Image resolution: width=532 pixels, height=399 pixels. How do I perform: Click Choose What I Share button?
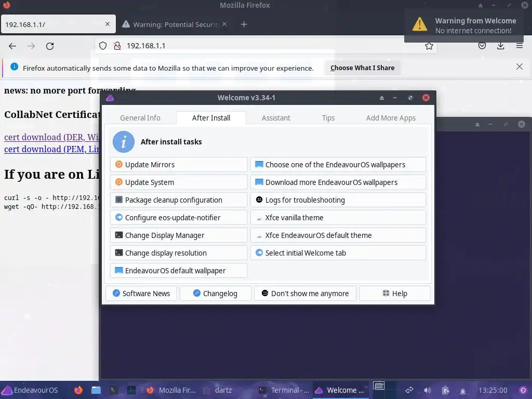tap(362, 68)
